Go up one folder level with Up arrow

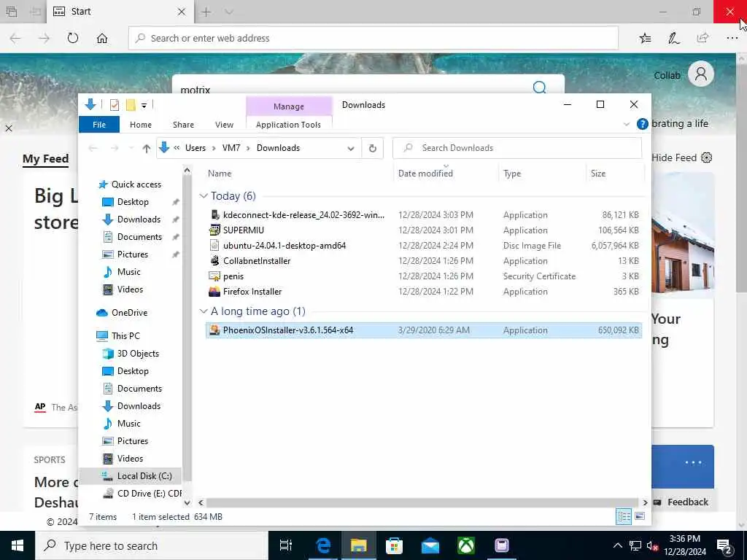(146, 148)
